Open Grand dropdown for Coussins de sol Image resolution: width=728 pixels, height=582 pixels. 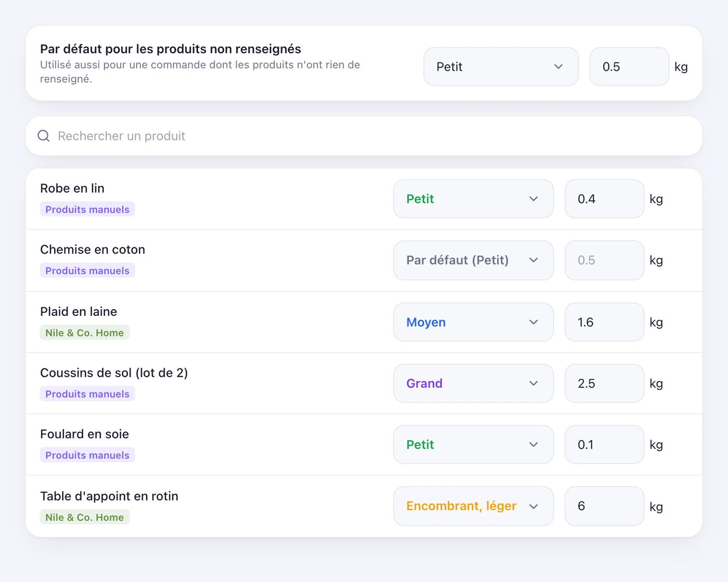[473, 383]
